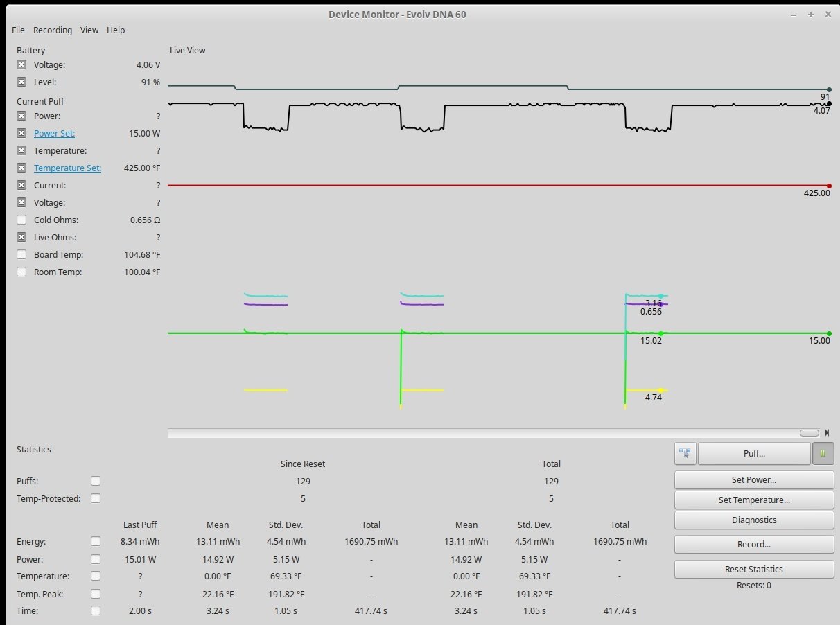Enable Board Temp graph checkbox
This screenshot has height=625, width=840.
click(21, 255)
